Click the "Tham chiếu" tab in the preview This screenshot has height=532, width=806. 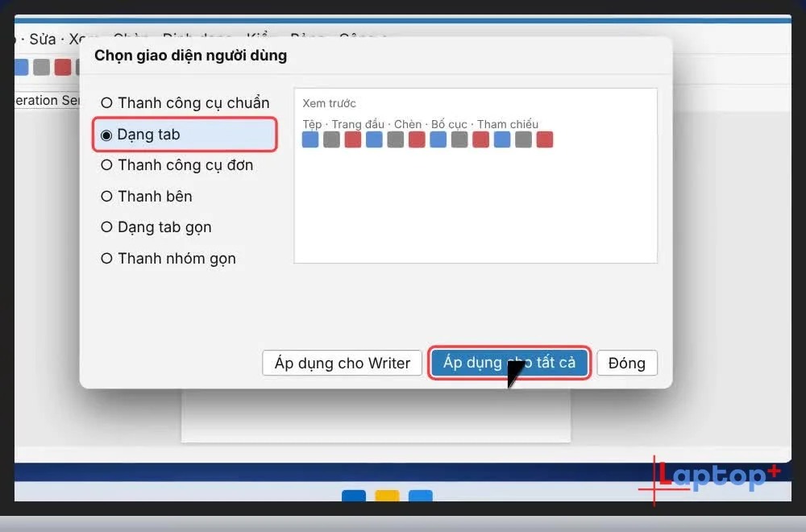coord(508,124)
